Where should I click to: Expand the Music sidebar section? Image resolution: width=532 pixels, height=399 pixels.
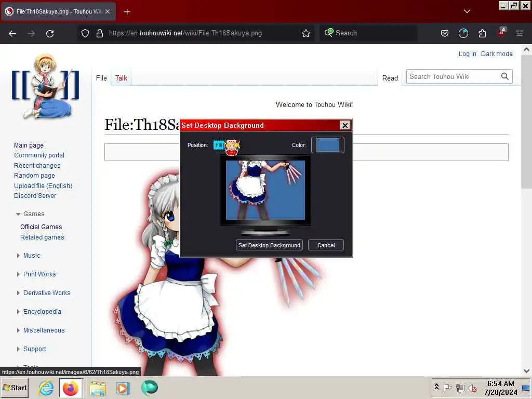point(18,256)
